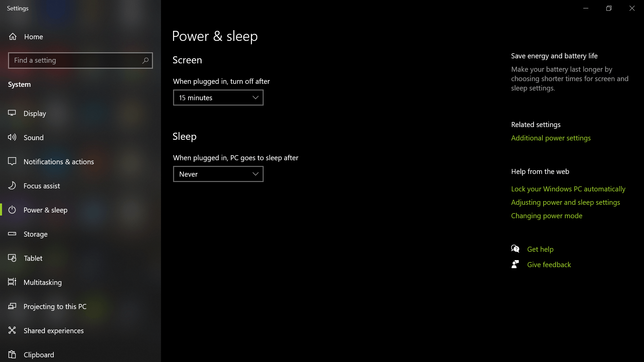Select Projecting to this PC settings
Viewport: 644px width, 362px height.
55,306
